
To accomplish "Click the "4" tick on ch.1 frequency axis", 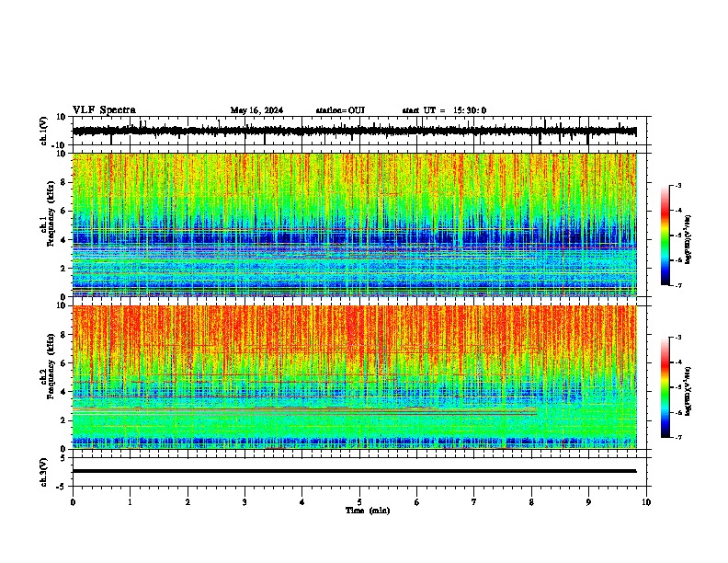I will point(64,240).
